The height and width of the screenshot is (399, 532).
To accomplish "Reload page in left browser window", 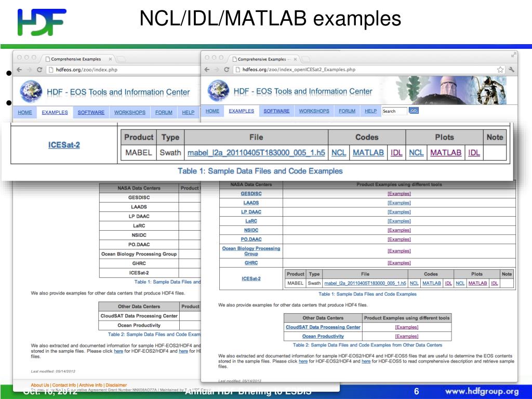I will [39, 70].
